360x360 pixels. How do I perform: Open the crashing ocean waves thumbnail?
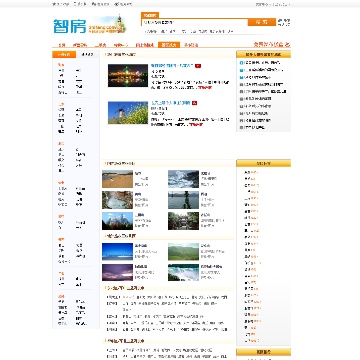[183, 179]
